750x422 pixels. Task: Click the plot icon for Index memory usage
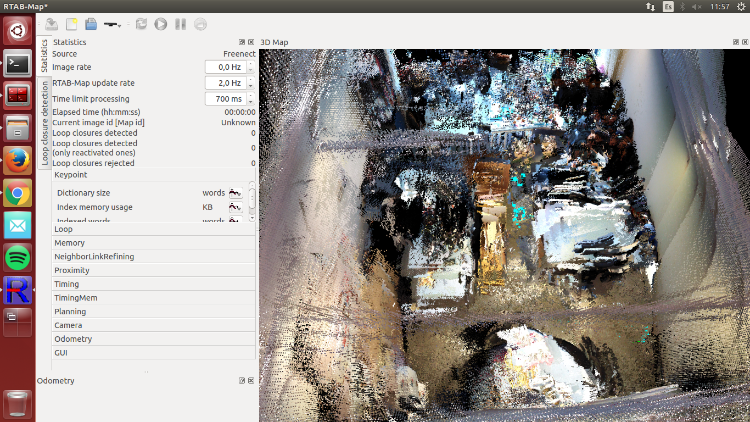tap(235, 207)
